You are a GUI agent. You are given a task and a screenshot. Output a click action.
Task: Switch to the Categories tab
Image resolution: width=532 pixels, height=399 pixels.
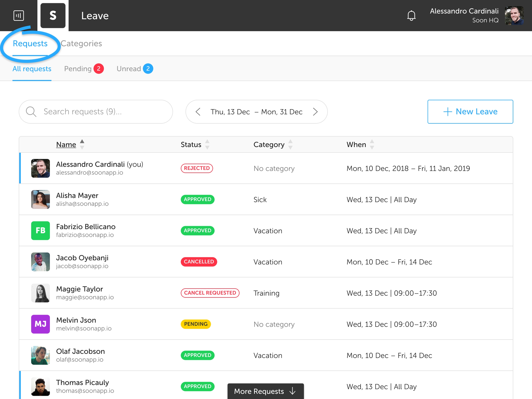(x=81, y=44)
